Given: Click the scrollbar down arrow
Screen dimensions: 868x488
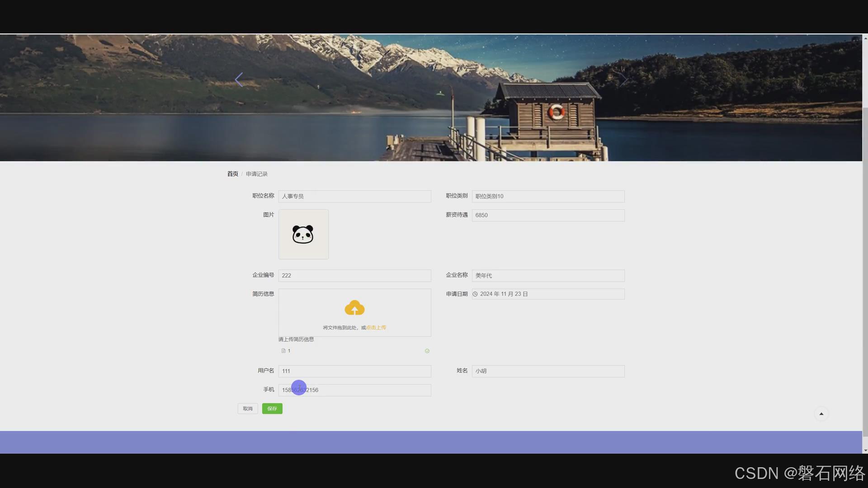Looking at the screenshot, I should pos(865,450).
